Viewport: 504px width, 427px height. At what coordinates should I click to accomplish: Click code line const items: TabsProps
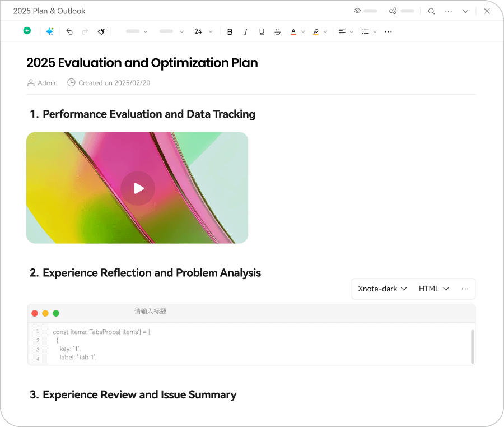coord(101,332)
